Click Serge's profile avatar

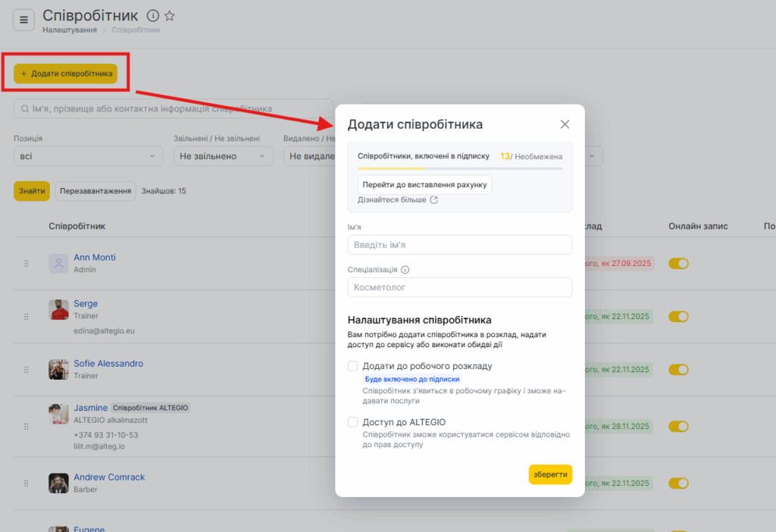coord(58,309)
